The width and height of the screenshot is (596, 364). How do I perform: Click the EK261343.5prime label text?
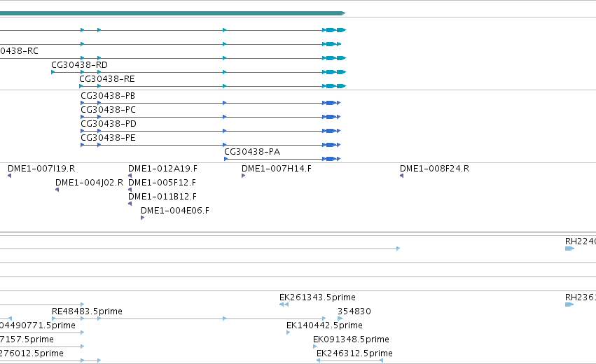[317, 297]
